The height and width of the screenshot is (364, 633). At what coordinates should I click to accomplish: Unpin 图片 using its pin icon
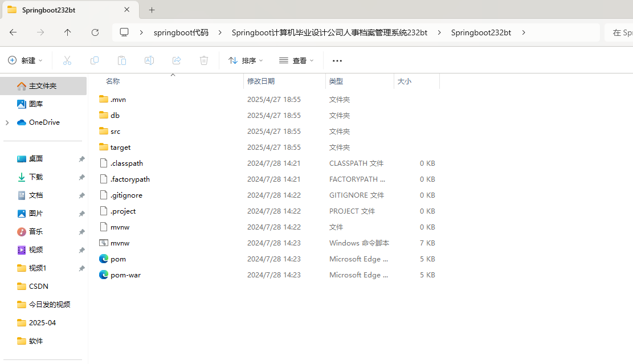pyautogui.click(x=81, y=214)
